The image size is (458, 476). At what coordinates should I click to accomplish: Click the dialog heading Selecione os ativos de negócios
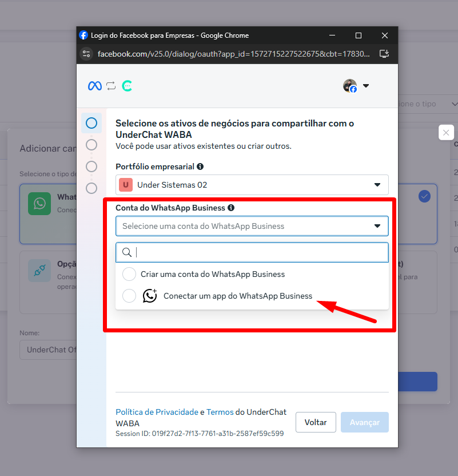pyautogui.click(x=234, y=129)
